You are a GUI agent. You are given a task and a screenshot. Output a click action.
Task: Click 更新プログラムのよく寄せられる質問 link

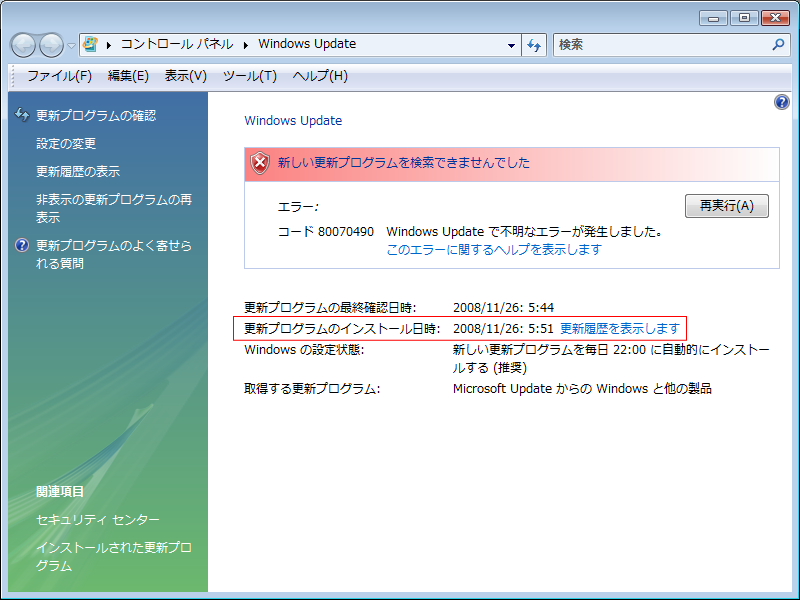pyautogui.click(x=114, y=254)
